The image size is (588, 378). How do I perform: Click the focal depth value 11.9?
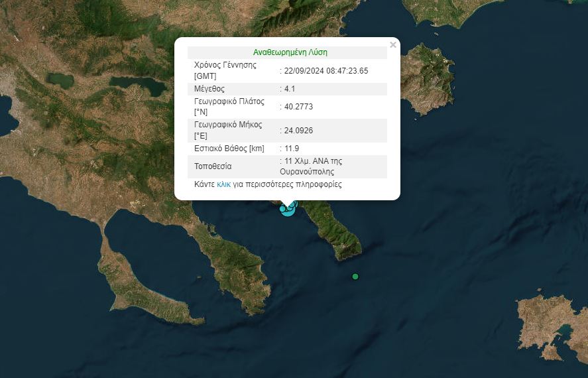tap(291, 149)
